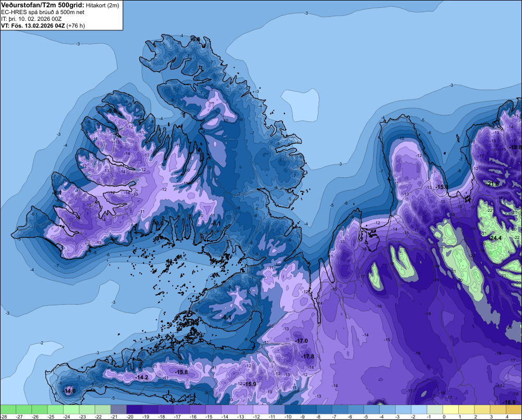The width and height of the screenshot is (522, 420).
Task: Click the -14.0 temperature label near the southwest tip
Action: pyautogui.click(x=69, y=391)
